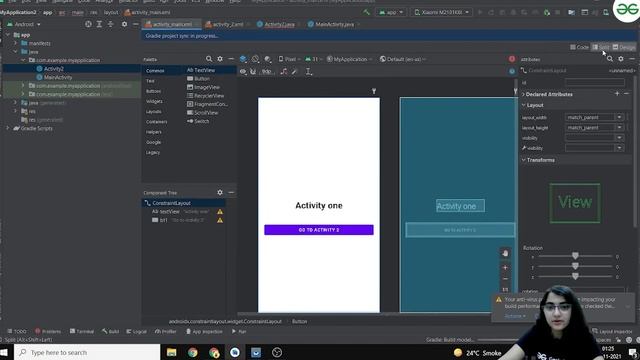Switch to Activity2.java tab

click(279, 24)
